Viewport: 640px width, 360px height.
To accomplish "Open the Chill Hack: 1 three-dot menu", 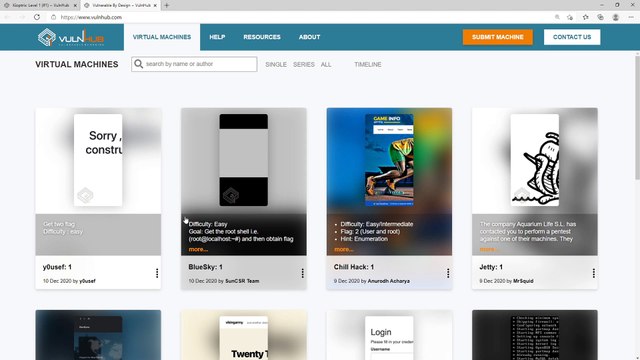I will pos(448,273).
